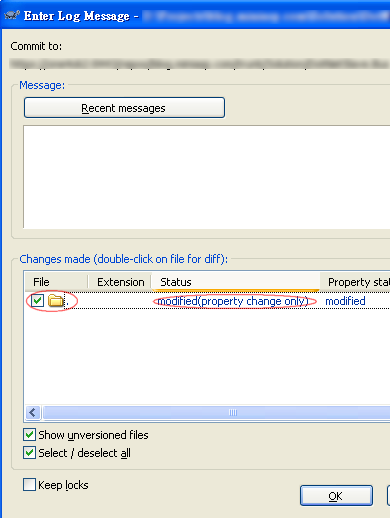390x518 pixels.
Task: Toggle Show unversioned files checkbox
Action: [x=29, y=435]
